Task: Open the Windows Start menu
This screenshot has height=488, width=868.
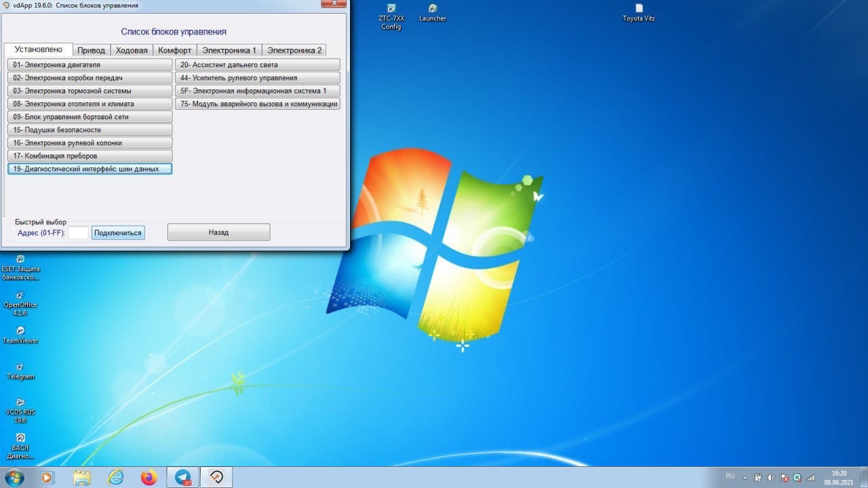Action: coord(14,477)
